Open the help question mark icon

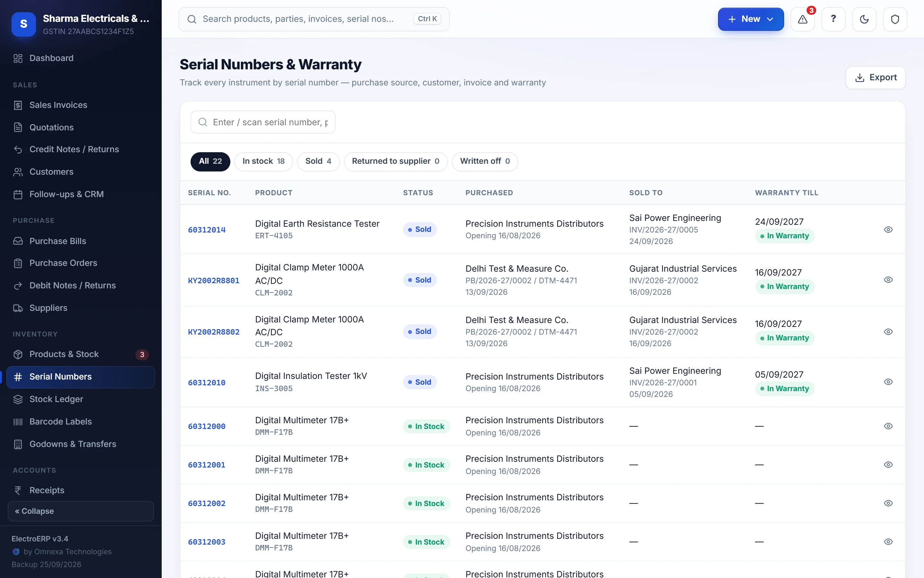coord(834,19)
